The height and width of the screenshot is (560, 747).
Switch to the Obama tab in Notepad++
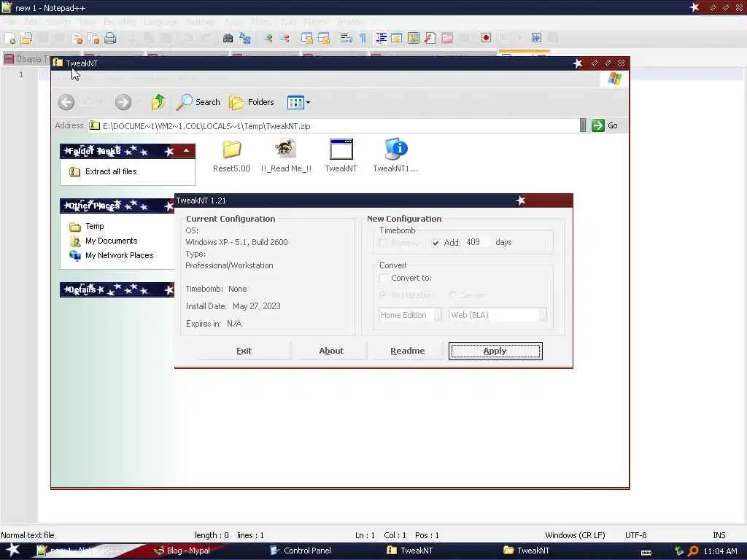click(27, 59)
